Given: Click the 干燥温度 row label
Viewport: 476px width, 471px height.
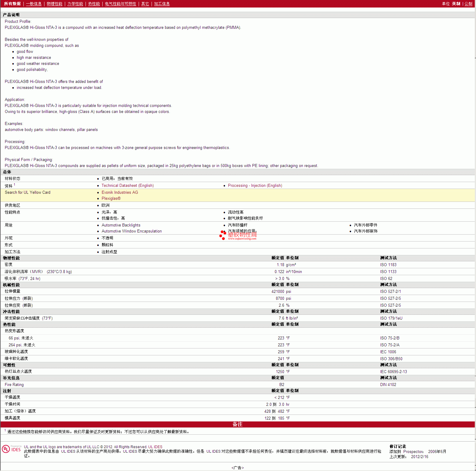Looking at the screenshot, I should tap(12, 397).
